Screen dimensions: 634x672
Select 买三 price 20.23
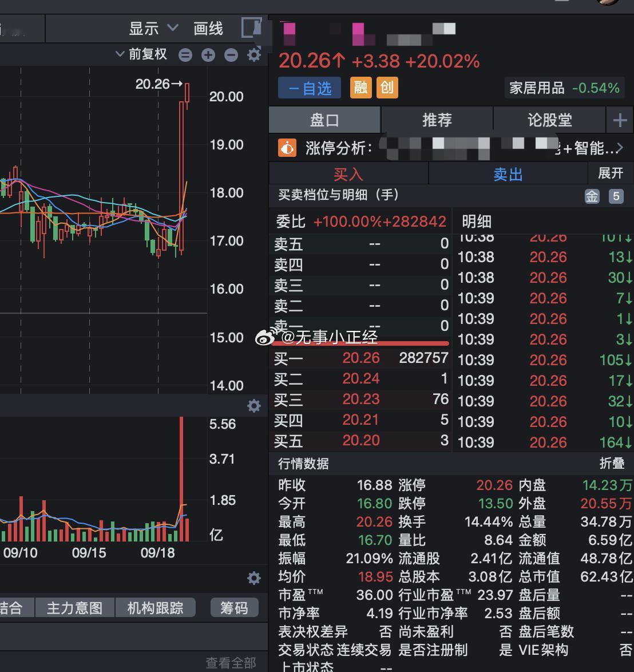click(x=361, y=399)
